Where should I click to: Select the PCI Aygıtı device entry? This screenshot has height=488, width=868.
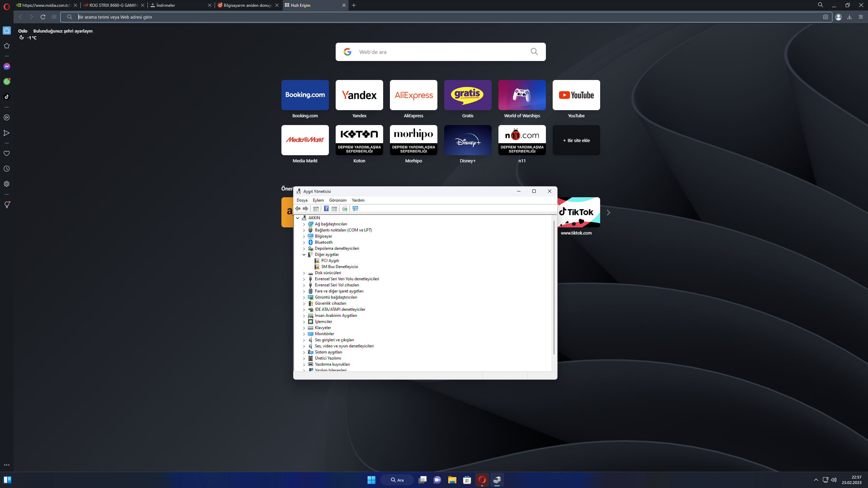[x=330, y=261]
